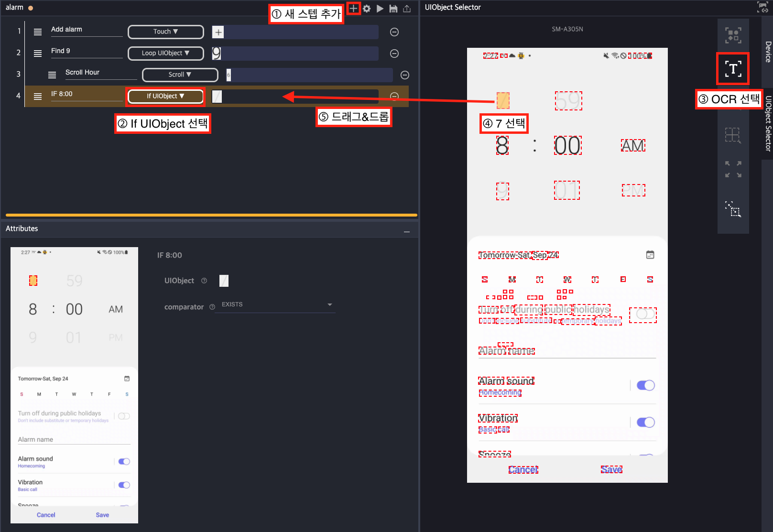Open the Loop UIObject action dropdown
Viewport: 773px width, 532px height.
point(166,53)
